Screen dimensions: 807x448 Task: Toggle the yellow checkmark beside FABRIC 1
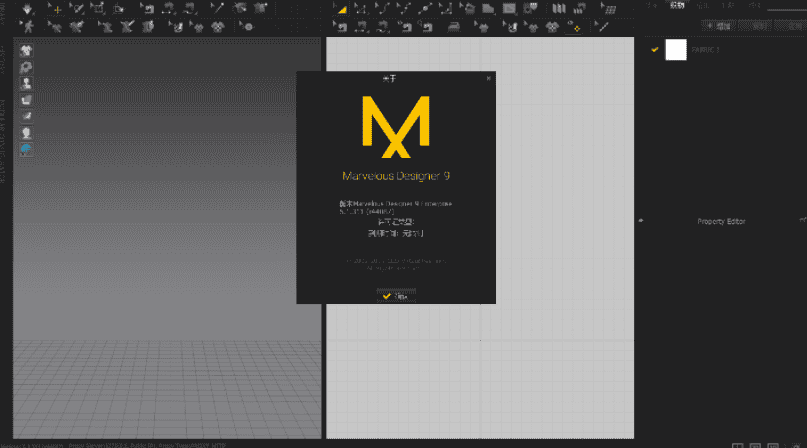tap(655, 48)
